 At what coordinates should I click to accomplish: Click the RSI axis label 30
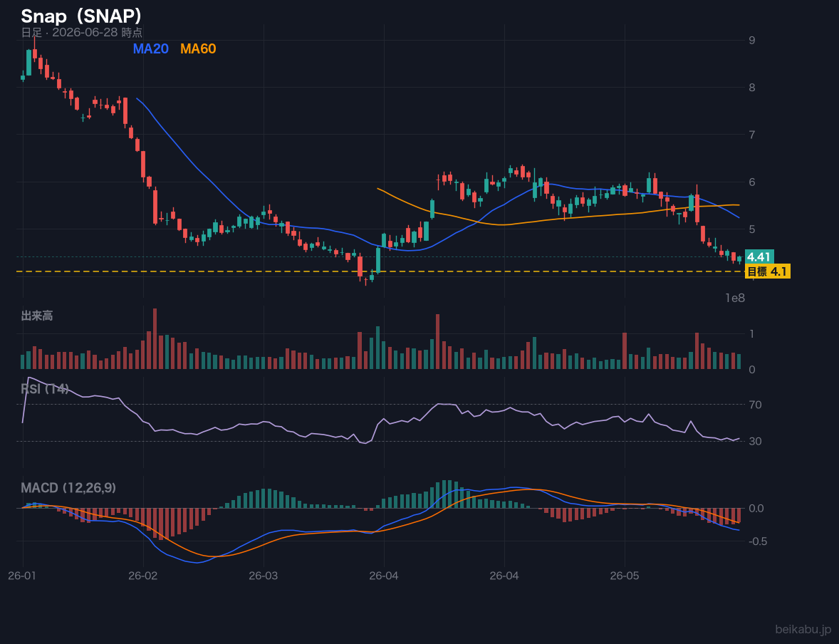coord(755,441)
